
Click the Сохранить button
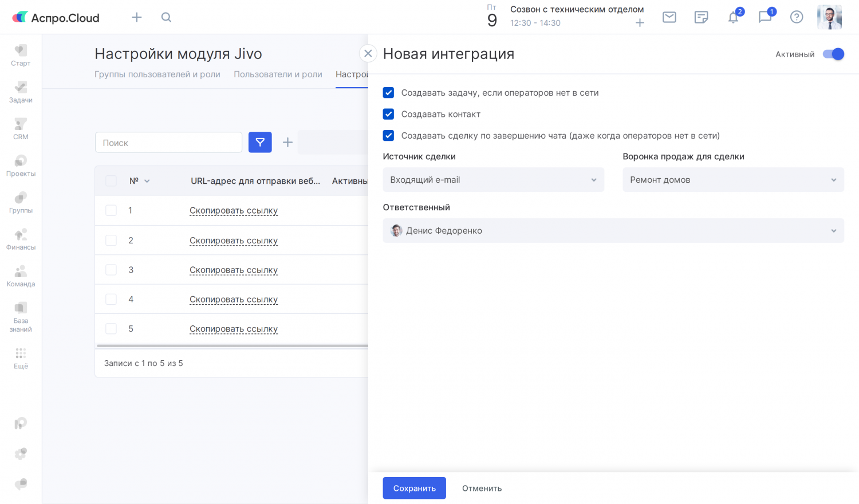click(x=414, y=488)
